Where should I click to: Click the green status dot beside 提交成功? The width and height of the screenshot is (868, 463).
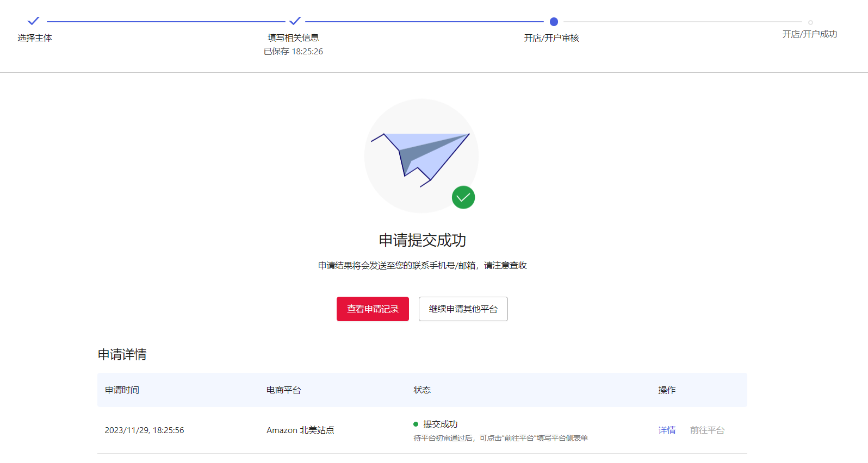point(416,424)
